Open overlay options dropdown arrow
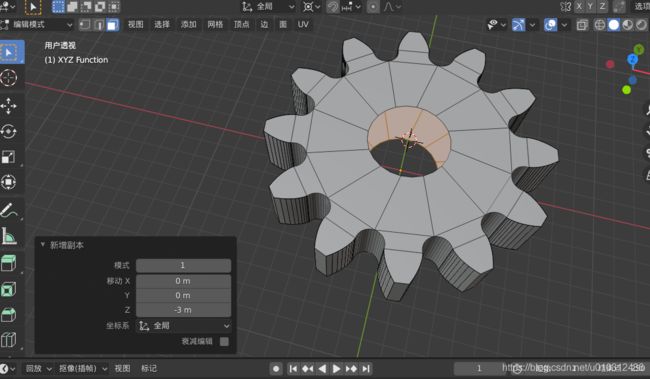 pos(564,25)
